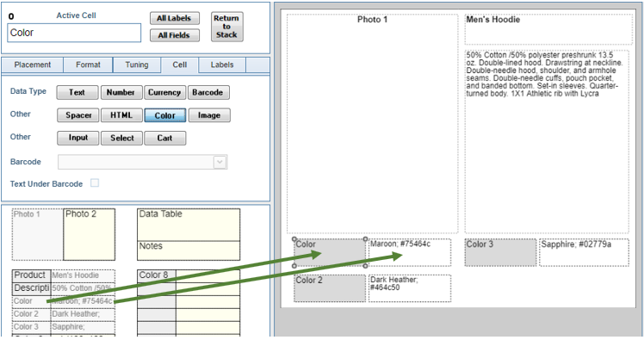Select the gray Color 3 swatch cell
This screenshot has height=340, width=644.
click(500, 252)
